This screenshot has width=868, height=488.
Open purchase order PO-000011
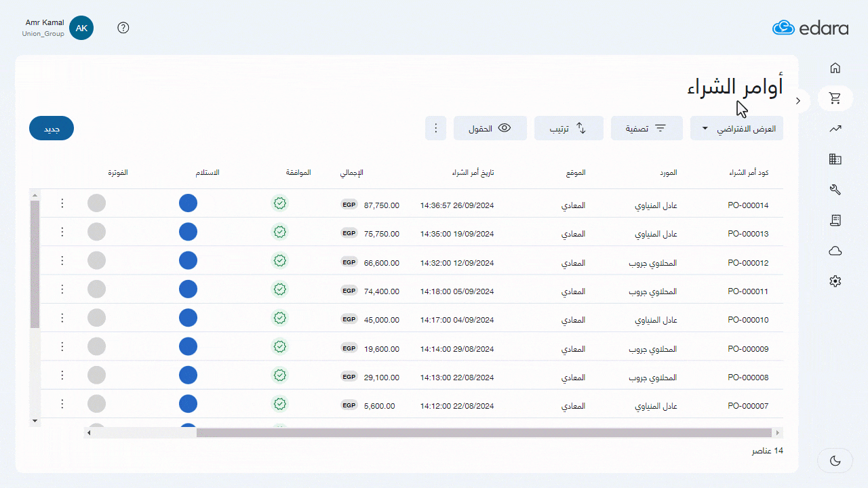tap(748, 291)
